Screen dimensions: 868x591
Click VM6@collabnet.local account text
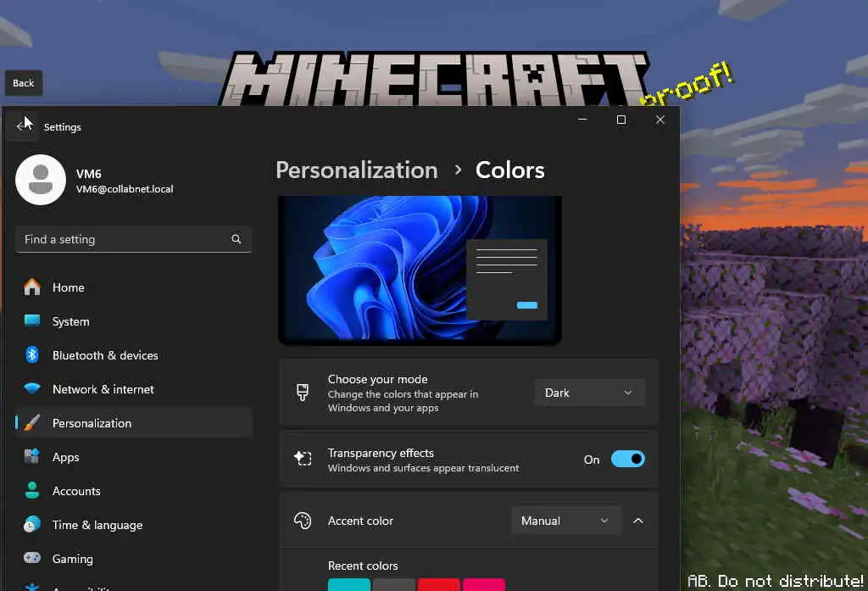point(125,189)
